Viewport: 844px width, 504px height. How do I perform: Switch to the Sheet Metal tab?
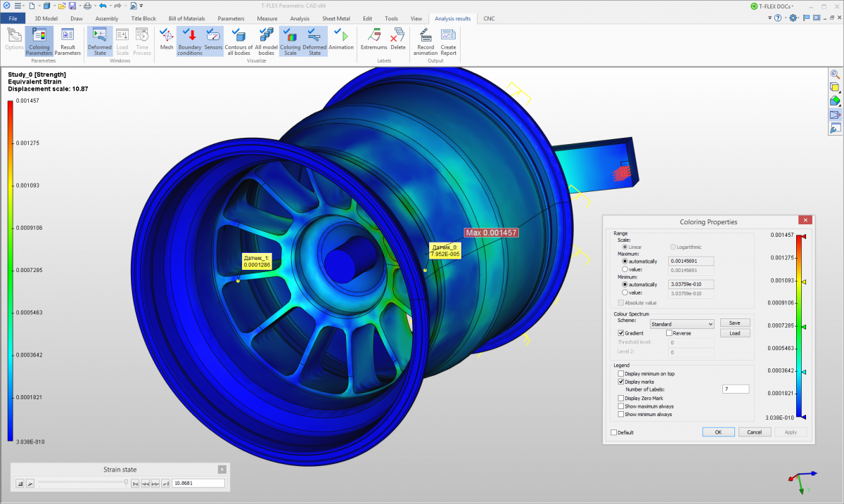pyautogui.click(x=336, y=18)
